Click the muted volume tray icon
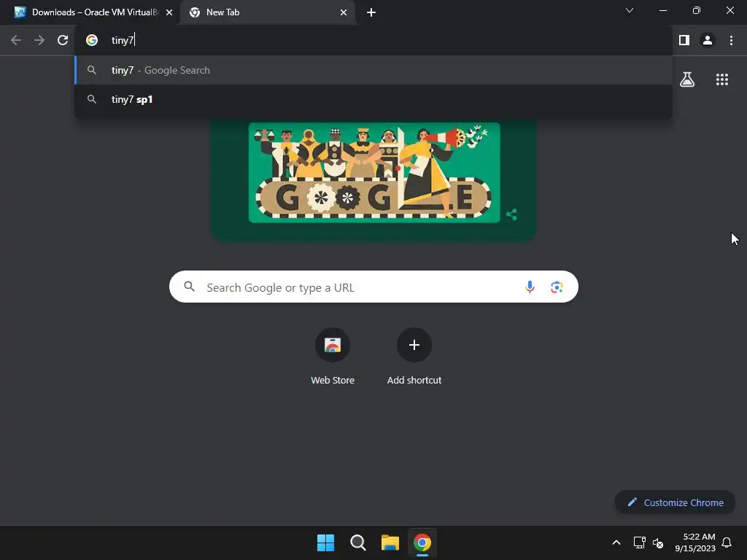This screenshot has height=560, width=747. (658, 542)
